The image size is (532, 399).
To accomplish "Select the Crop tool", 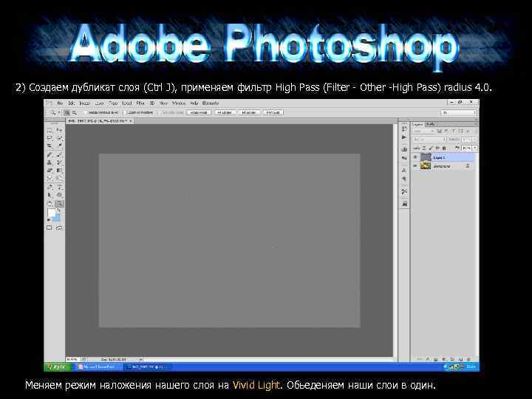I will pyautogui.click(x=50, y=146).
